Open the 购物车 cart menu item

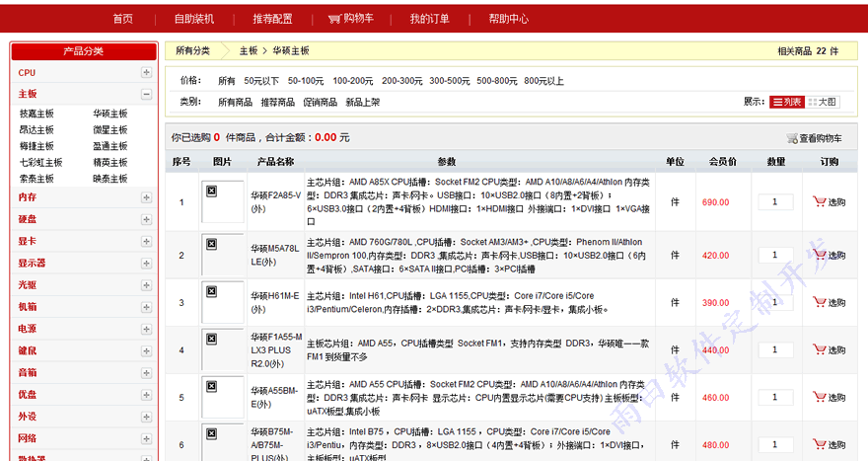click(x=351, y=19)
